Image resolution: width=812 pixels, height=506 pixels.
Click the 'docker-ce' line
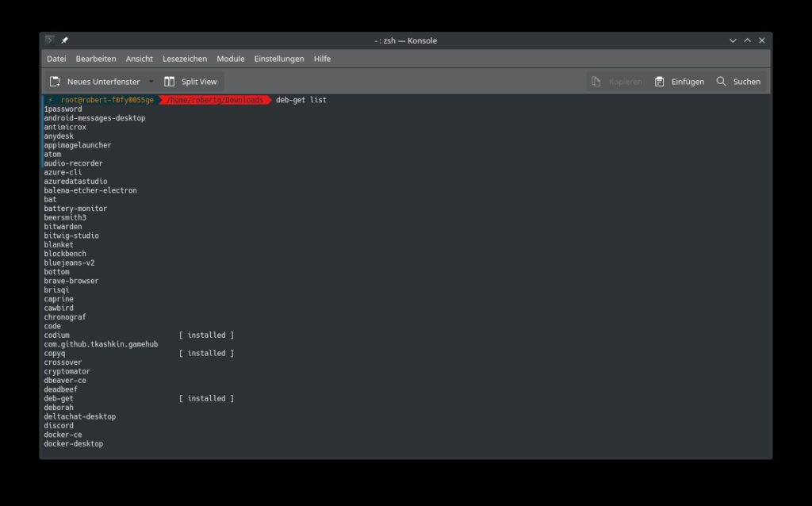coord(63,435)
